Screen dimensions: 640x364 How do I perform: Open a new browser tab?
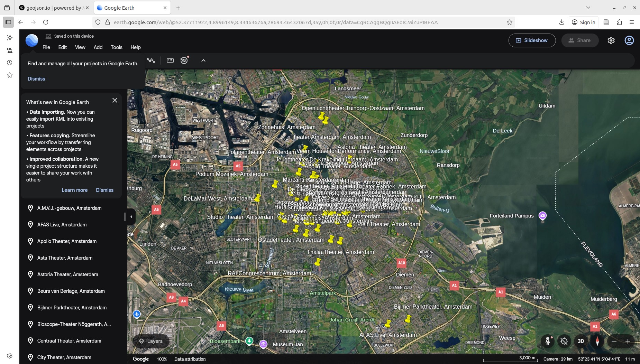click(178, 8)
